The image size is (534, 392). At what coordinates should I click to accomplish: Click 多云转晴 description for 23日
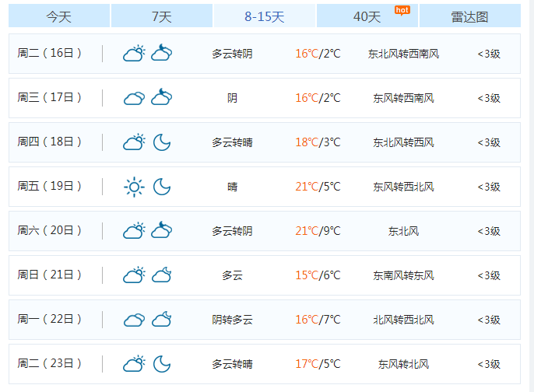coord(232,365)
